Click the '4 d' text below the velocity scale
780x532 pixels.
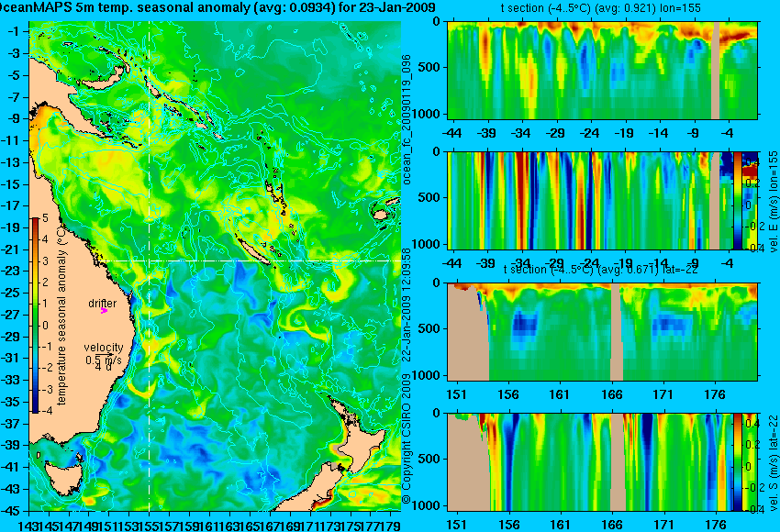[103, 368]
